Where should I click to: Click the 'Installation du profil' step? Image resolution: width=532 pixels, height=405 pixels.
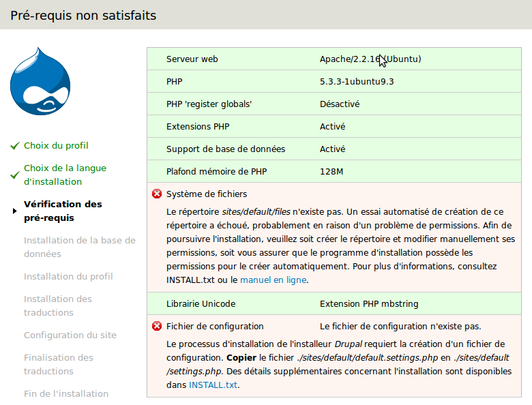point(68,277)
